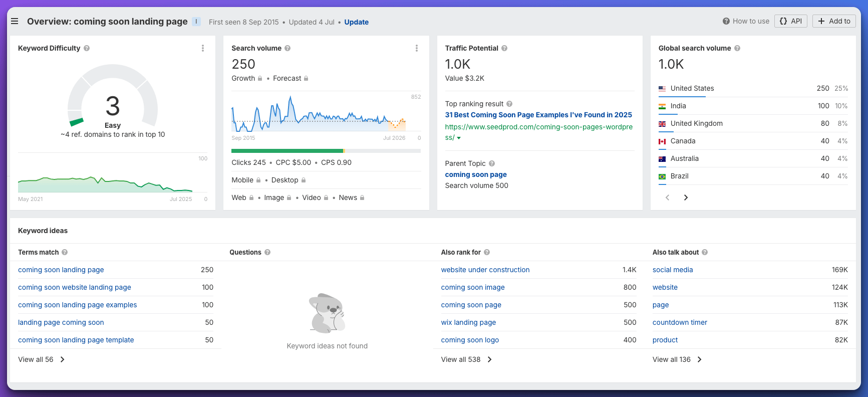Image resolution: width=868 pixels, height=397 pixels.
Task: Go to next page of countries
Action: point(686,197)
